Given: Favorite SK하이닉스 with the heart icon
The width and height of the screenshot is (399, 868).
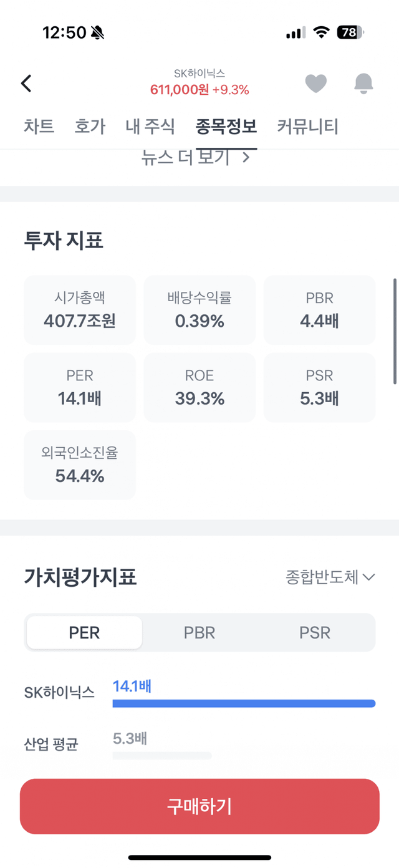Looking at the screenshot, I should tap(315, 83).
